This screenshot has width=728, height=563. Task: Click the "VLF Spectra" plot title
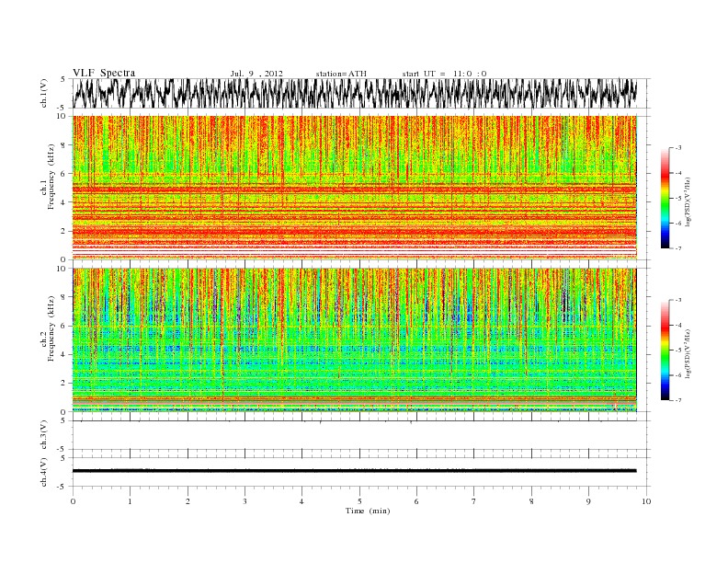104,73
